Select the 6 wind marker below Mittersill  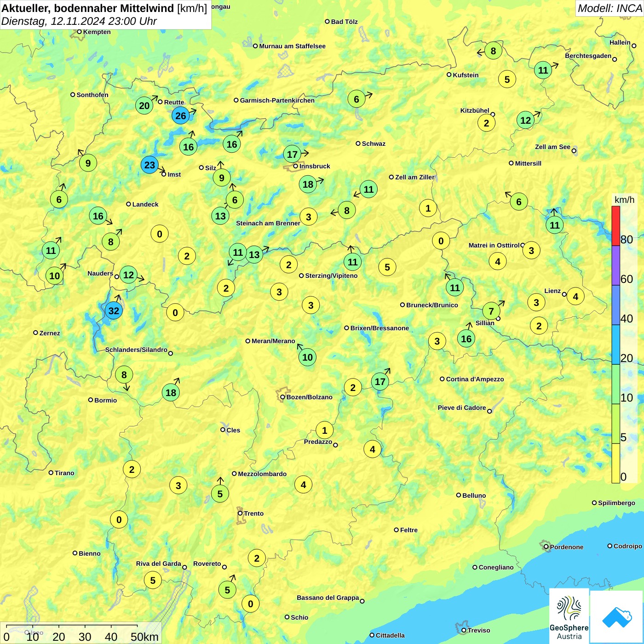[518, 201]
